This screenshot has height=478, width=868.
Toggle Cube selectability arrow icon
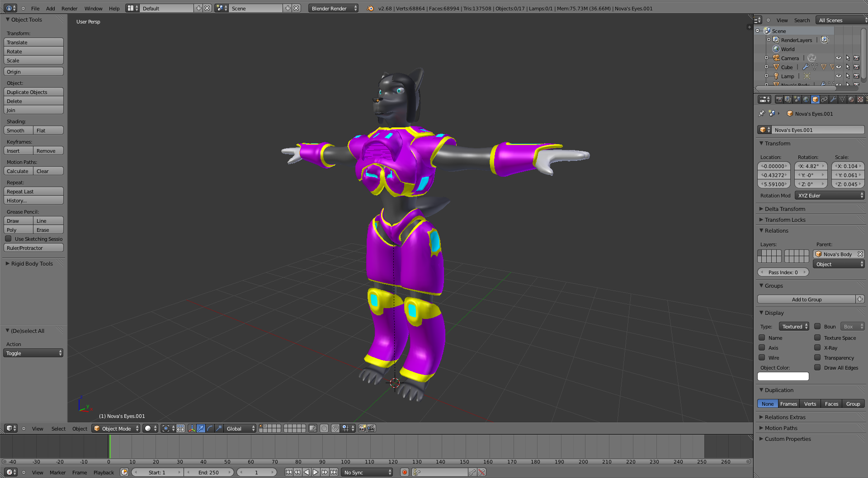click(848, 67)
